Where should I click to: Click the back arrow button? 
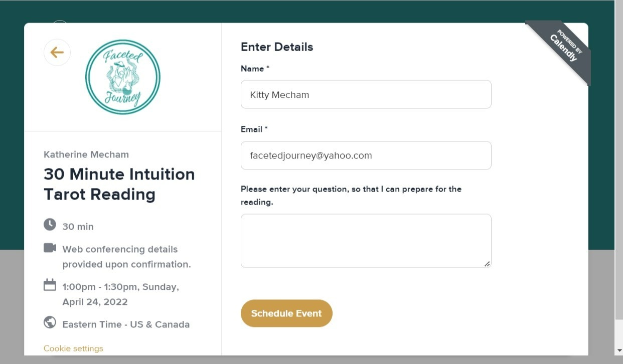pos(57,53)
